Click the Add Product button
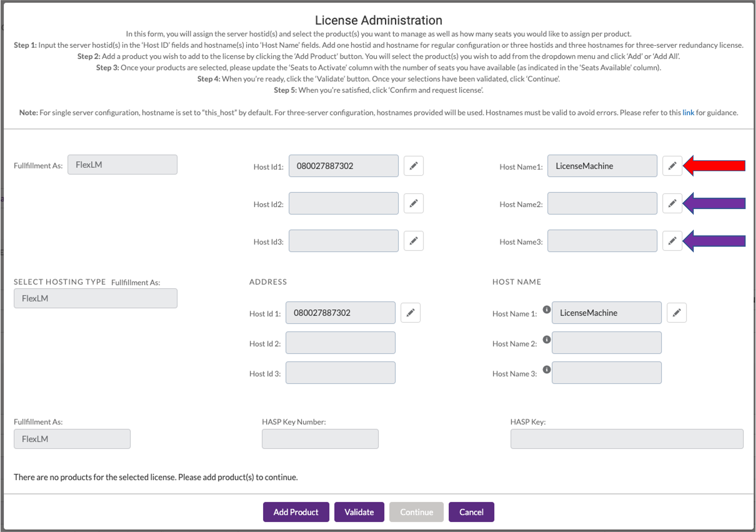 296,512
